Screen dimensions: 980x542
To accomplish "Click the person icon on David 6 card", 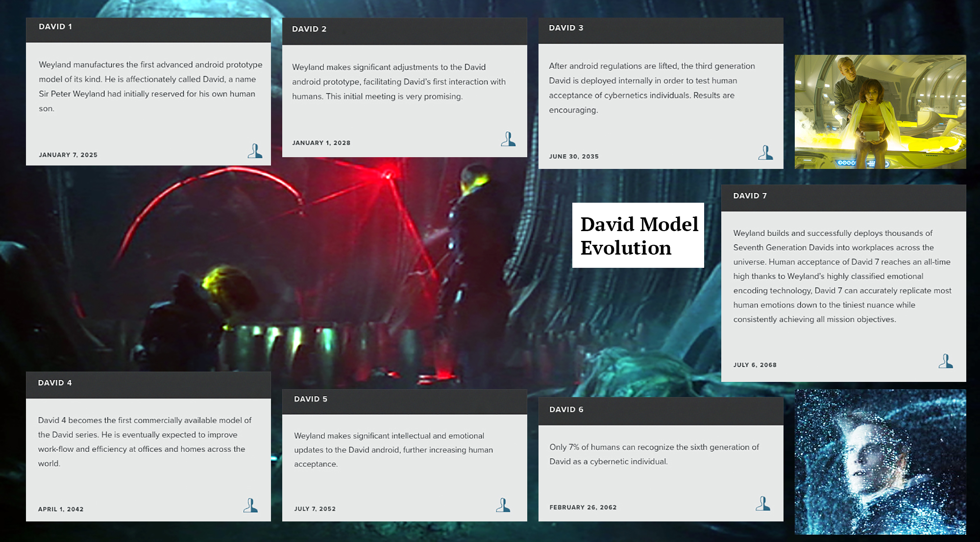I will pos(762,504).
